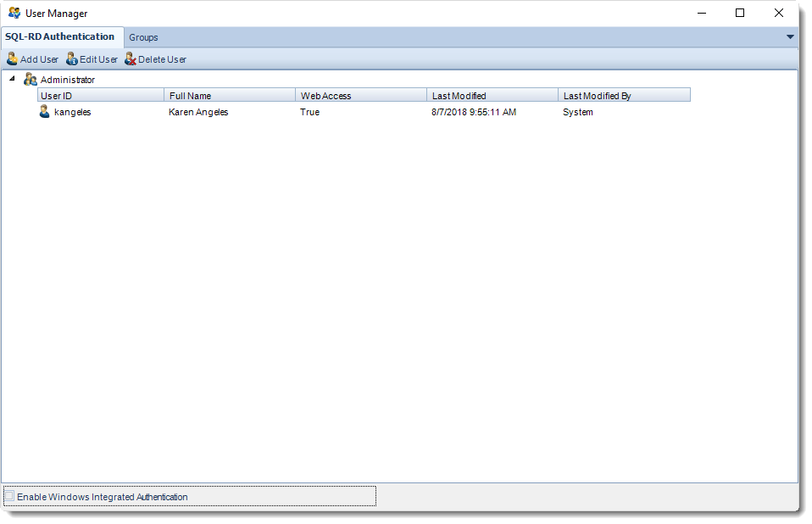Click the Add User toolbar icon
This screenshot has width=812, height=524.
tap(12, 59)
